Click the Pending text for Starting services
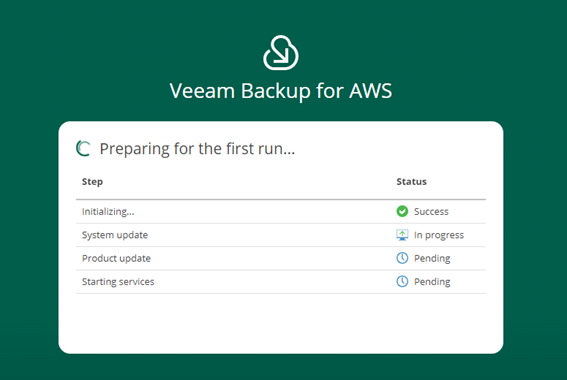Image resolution: width=567 pixels, height=380 pixels. (432, 282)
